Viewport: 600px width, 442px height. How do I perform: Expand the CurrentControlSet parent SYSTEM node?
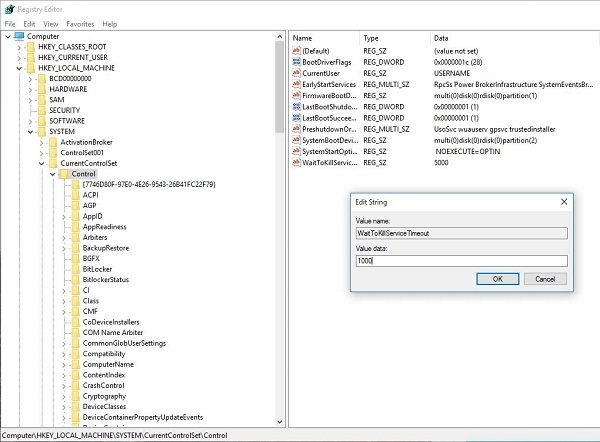pos(30,131)
